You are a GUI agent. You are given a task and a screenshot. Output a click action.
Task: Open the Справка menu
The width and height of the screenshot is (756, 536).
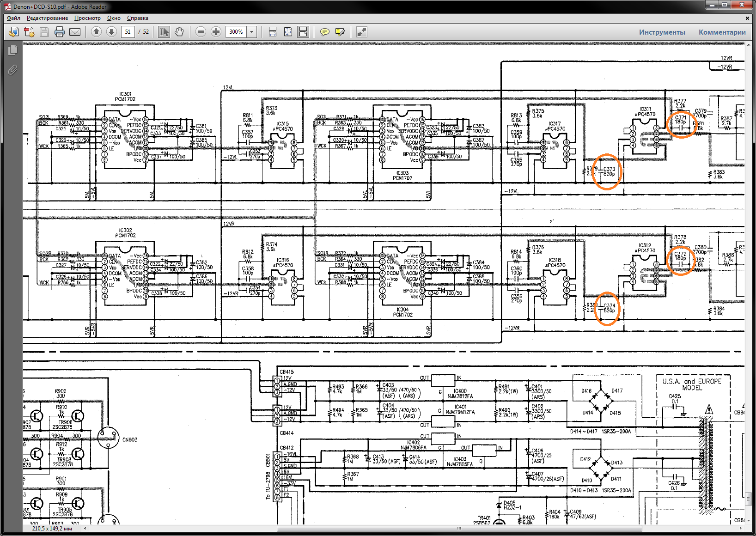tap(137, 18)
